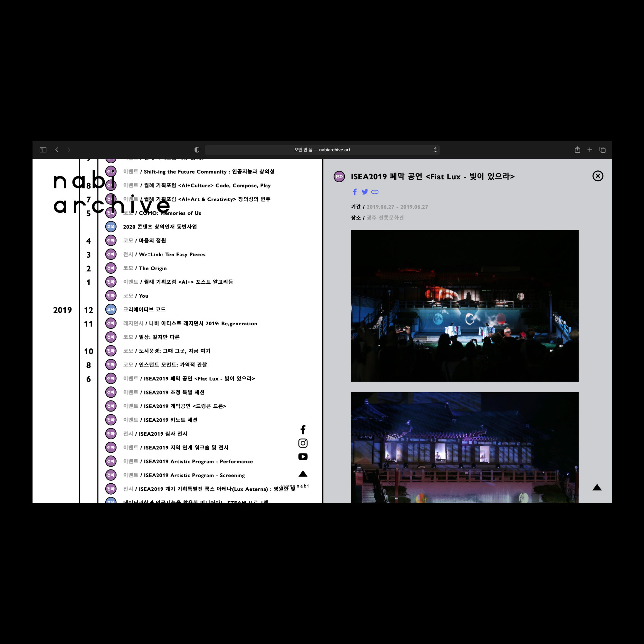Reload the page with refresh icon
Screen dimensions: 644x644
(435, 150)
